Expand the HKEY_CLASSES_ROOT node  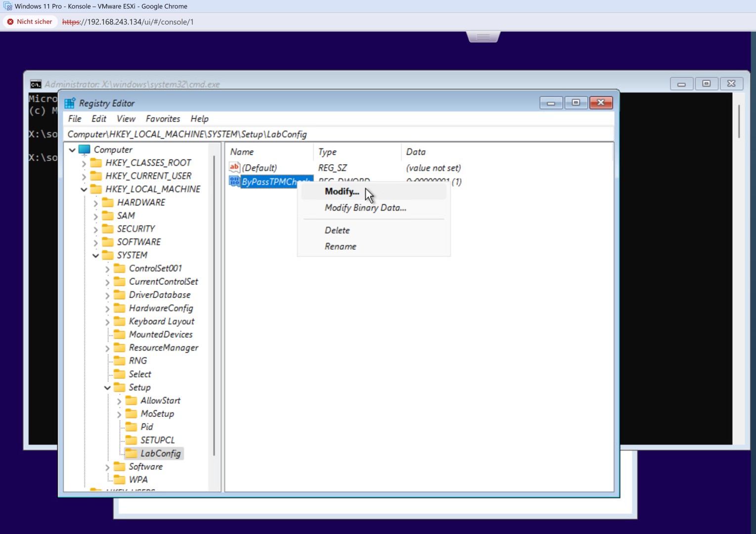[x=84, y=163]
